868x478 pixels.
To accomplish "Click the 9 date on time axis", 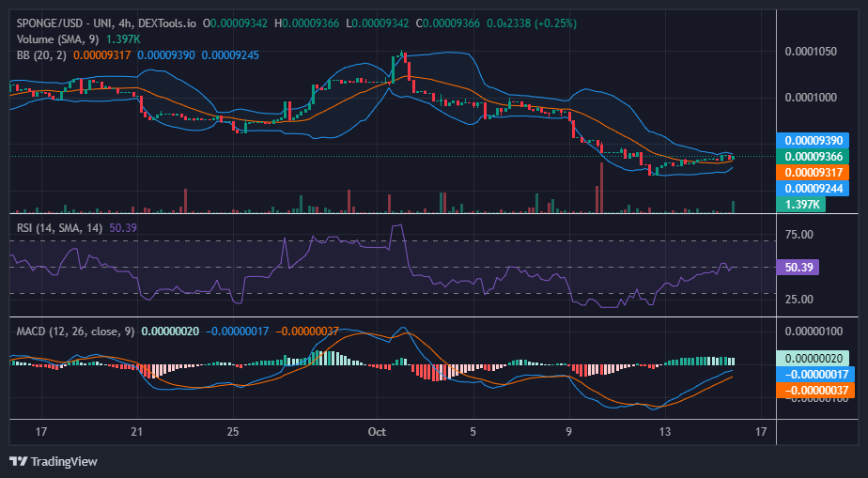I will (x=569, y=432).
